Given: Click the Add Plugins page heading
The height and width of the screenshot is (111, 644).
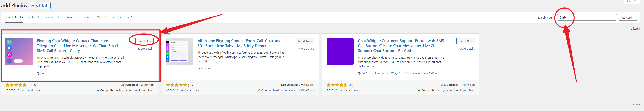Looking at the screenshot, I should tap(14, 6).
